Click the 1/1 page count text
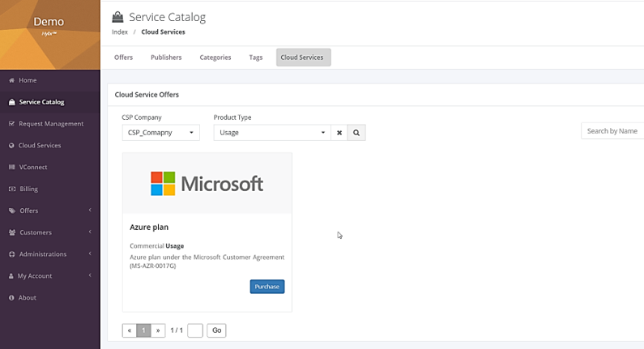 pyautogui.click(x=177, y=330)
